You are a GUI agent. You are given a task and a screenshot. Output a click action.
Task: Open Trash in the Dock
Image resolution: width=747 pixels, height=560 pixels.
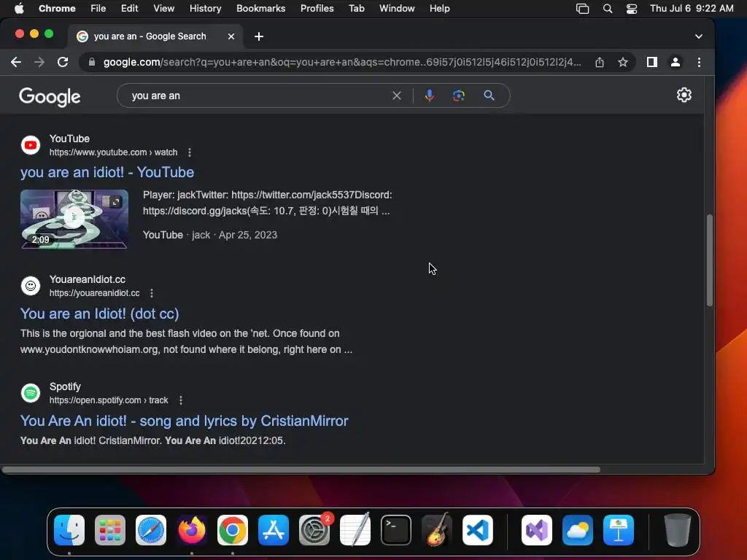pyautogui.click(x=678, y=530)
